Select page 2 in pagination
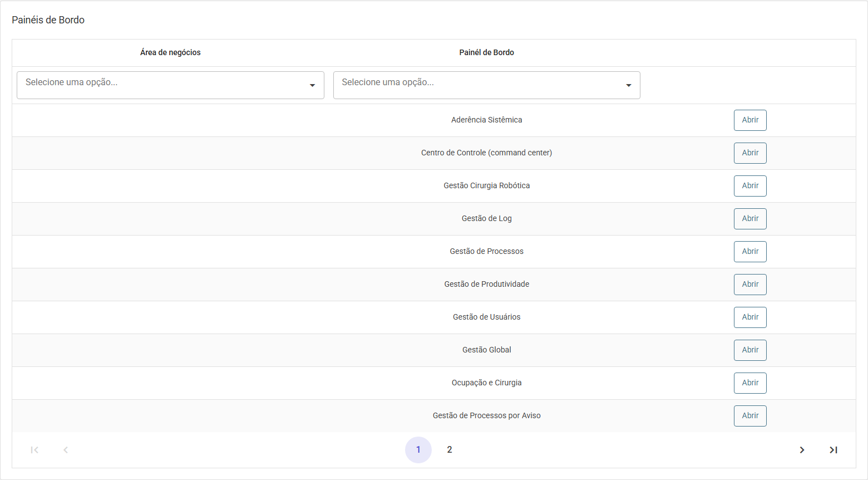This screenshot has width=868, height=480. (x=450, y=450)
